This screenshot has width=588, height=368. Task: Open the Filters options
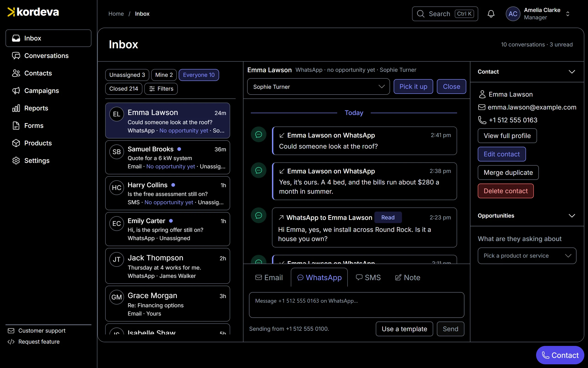(x=161, y=89)
